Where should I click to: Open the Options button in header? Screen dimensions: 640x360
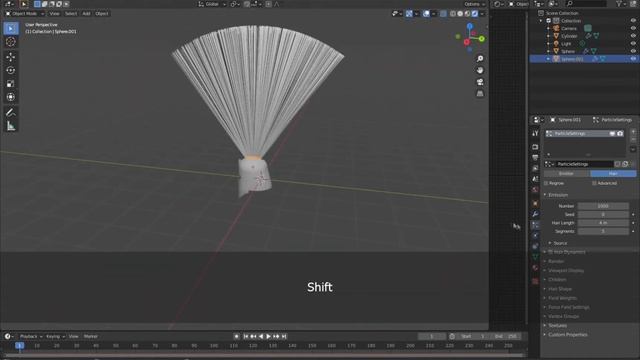pyautogui.click(x=474, y=4)
